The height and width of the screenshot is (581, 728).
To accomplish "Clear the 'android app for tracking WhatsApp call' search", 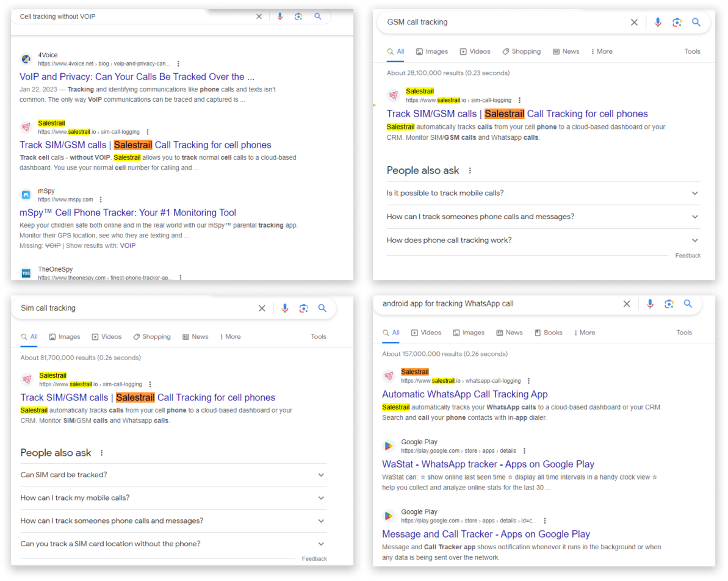I will 627,304.
